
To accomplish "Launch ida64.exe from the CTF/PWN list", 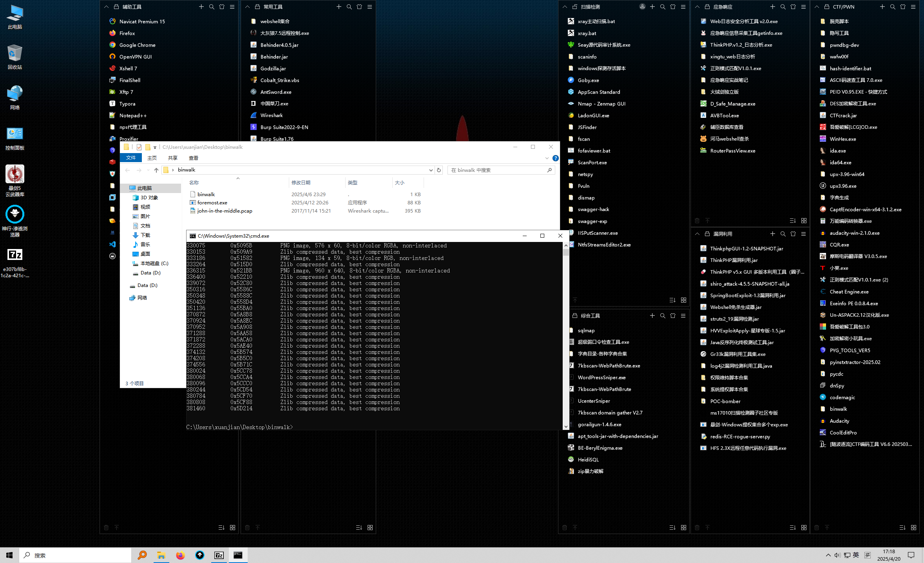I will [x=840, y=162].
